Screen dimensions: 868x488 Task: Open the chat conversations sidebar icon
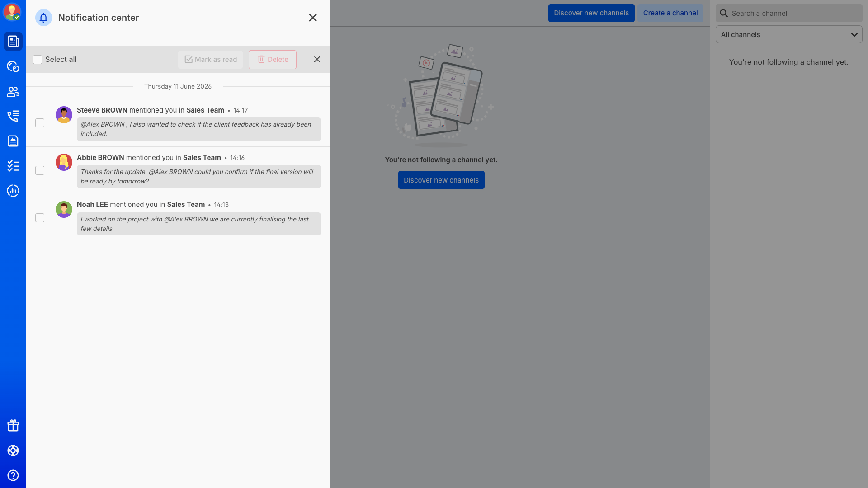click(13, 66)
